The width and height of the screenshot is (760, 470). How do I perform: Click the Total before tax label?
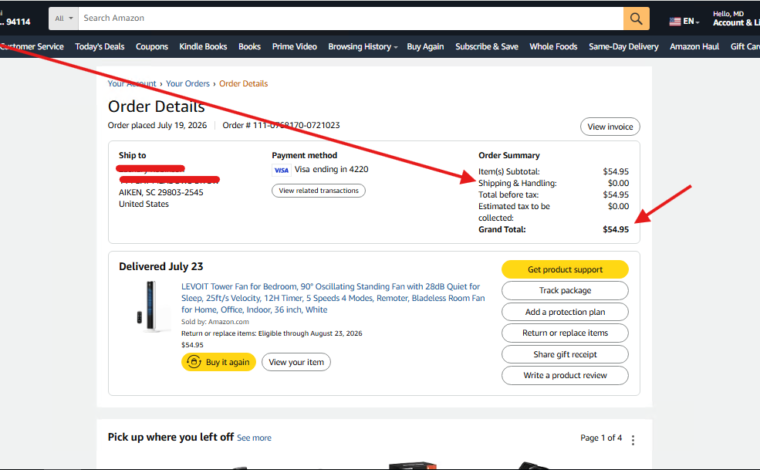click(x=508, y=195)
